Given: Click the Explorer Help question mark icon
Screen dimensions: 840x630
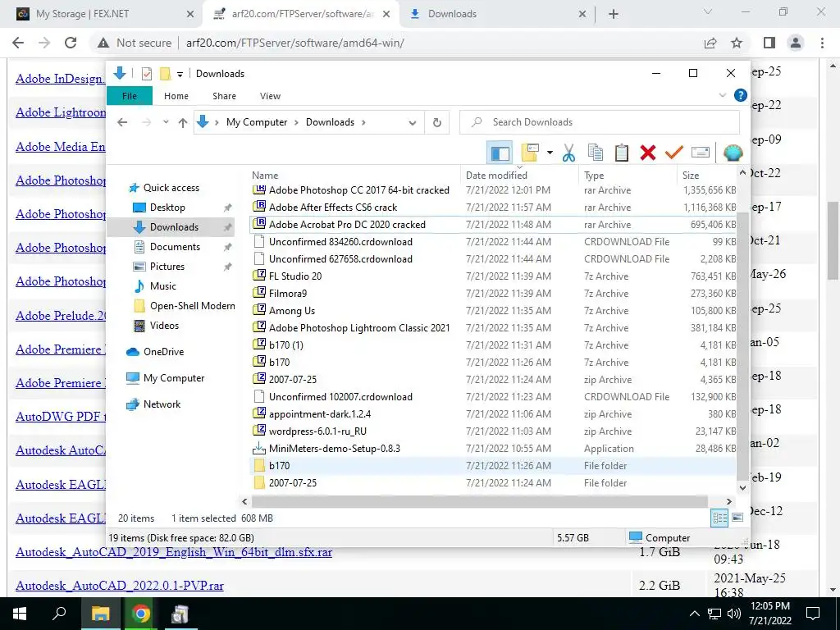Looking at the screenshot, I should coord(741,95).
